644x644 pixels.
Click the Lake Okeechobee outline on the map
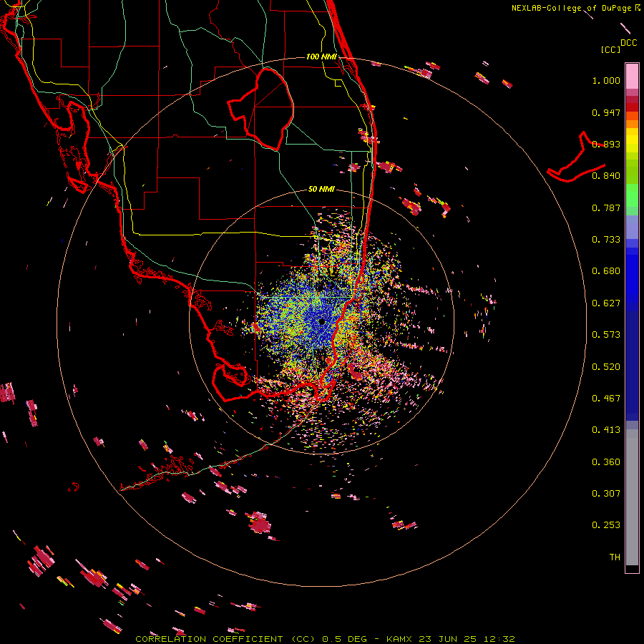[261, 109]
